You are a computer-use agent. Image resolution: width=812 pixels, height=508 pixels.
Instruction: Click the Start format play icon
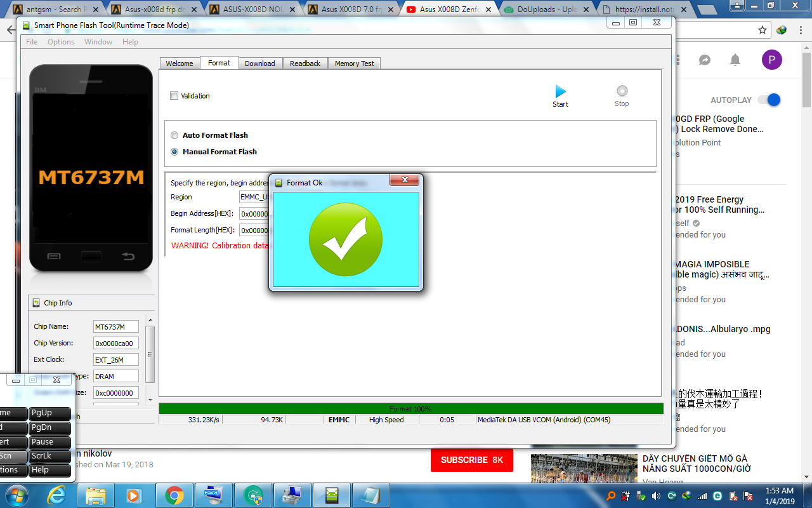pyautogui.click(x=560, y=91)
